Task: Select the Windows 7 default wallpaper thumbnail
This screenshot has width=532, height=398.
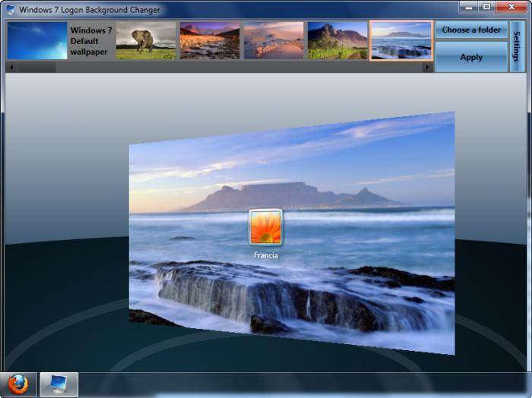Action: pyautogui.click(x=37, y=41)
